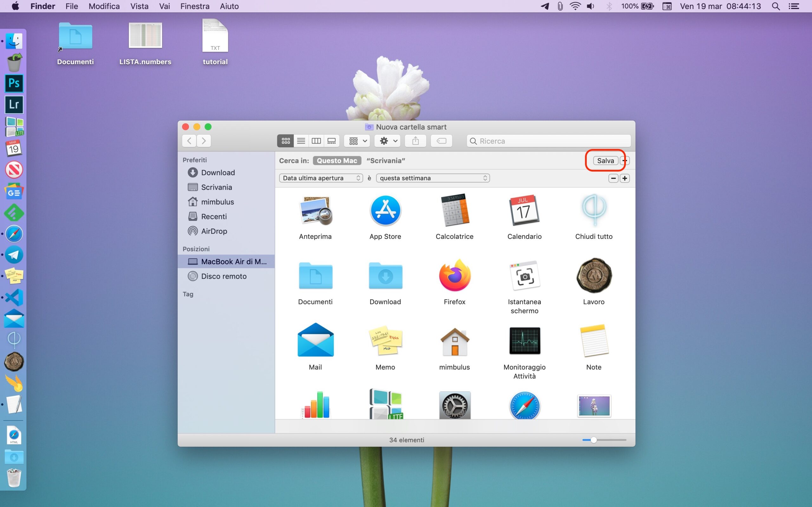Open questa settimana period dropdown
The image size is (812, 507).
point(433,178)
